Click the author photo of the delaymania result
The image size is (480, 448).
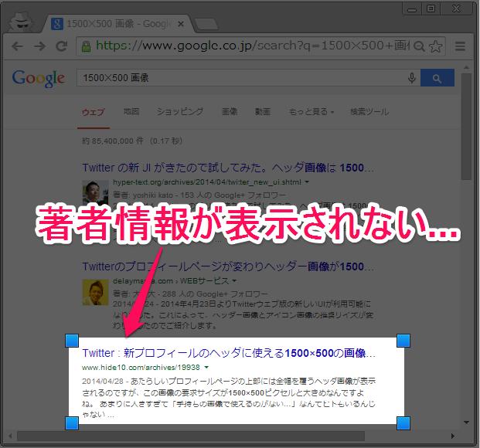[x=95, y=290]
